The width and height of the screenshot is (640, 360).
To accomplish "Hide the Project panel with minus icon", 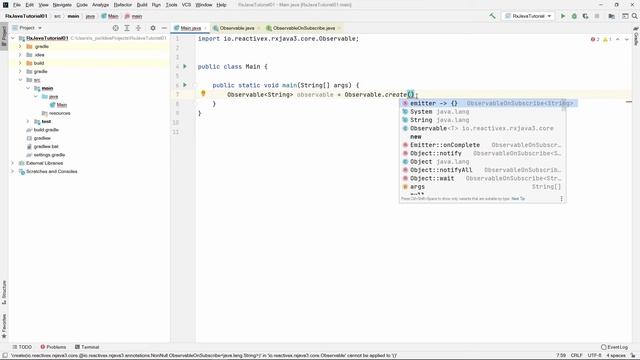I will point(164,28).
